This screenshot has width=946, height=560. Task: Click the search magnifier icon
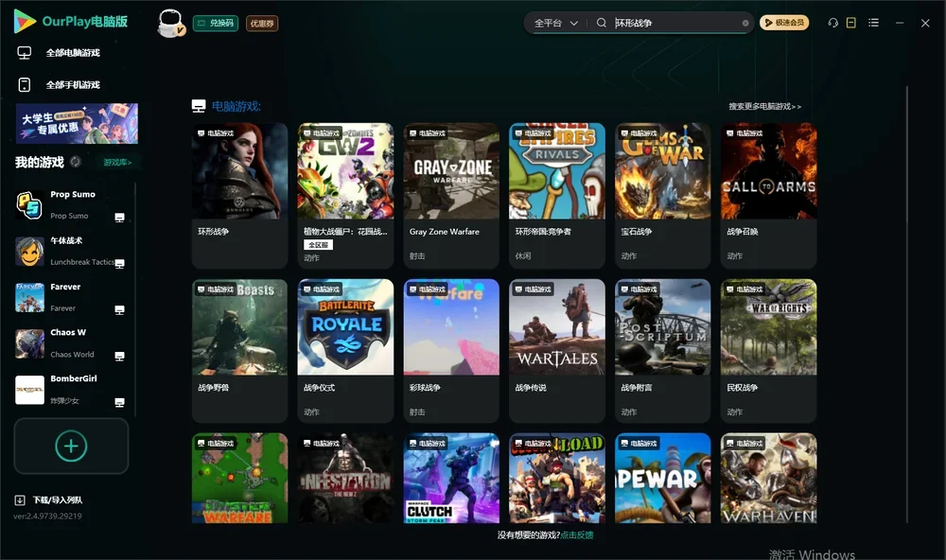[601, 23]
